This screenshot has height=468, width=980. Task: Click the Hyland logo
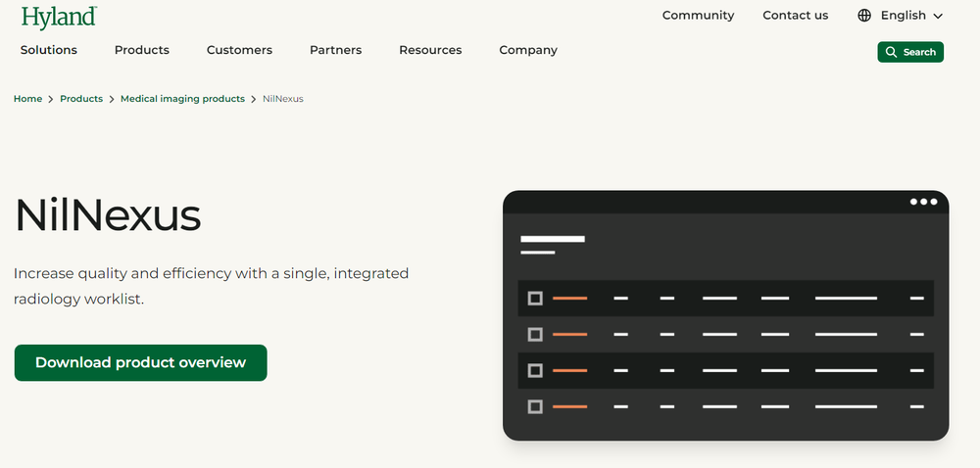pyautogui.click(x=59, y=18)
